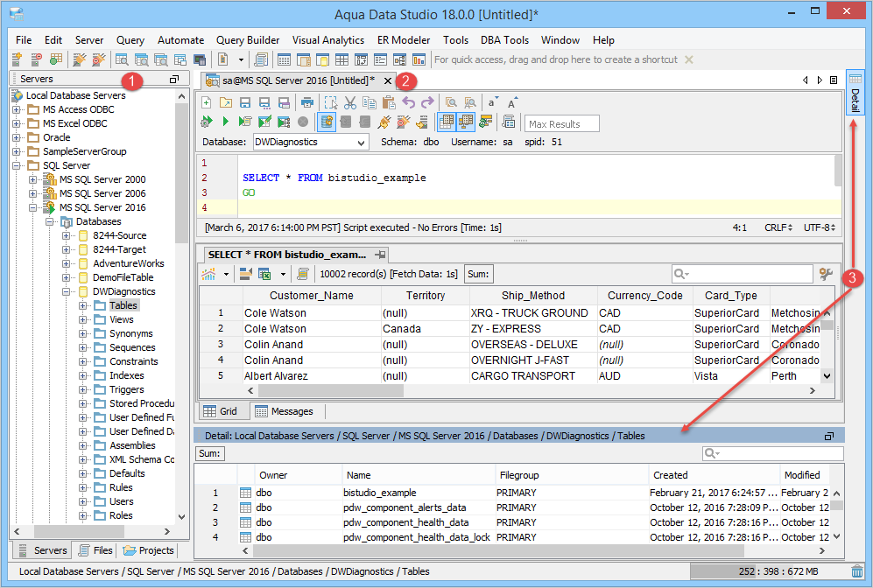Image resolution: width=873 pixels, height=588 pixels.
Task: Click the trash can icon in status bar
Action: tap(857, 571)
